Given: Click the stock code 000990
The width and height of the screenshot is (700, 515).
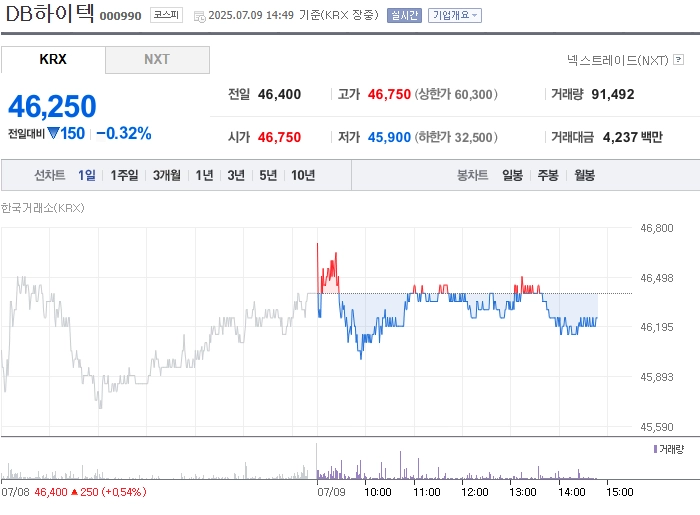Looking at the screenshot, I should pos(120,16).
